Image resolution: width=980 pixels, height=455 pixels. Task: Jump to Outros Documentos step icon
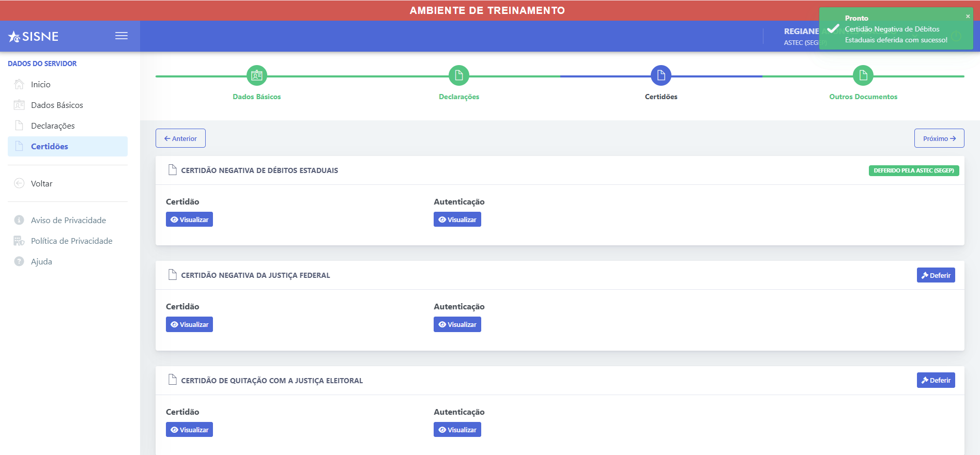(863, 76)
